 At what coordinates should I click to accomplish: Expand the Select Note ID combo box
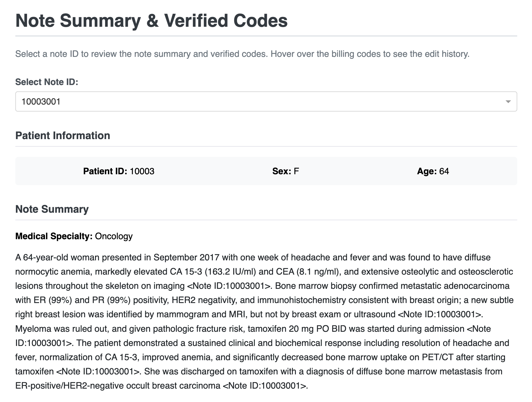266,101
